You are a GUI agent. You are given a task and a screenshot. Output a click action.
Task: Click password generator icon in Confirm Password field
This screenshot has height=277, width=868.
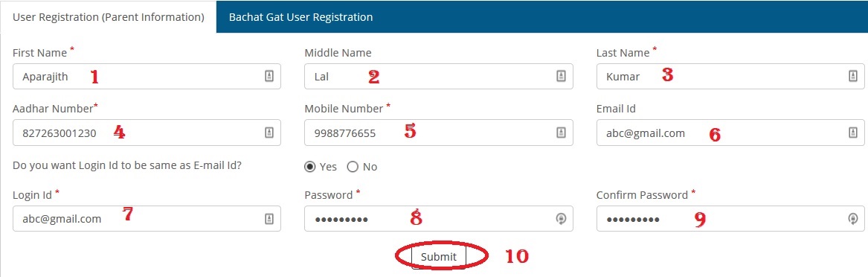pyautogui.click(x=852, y=219)
